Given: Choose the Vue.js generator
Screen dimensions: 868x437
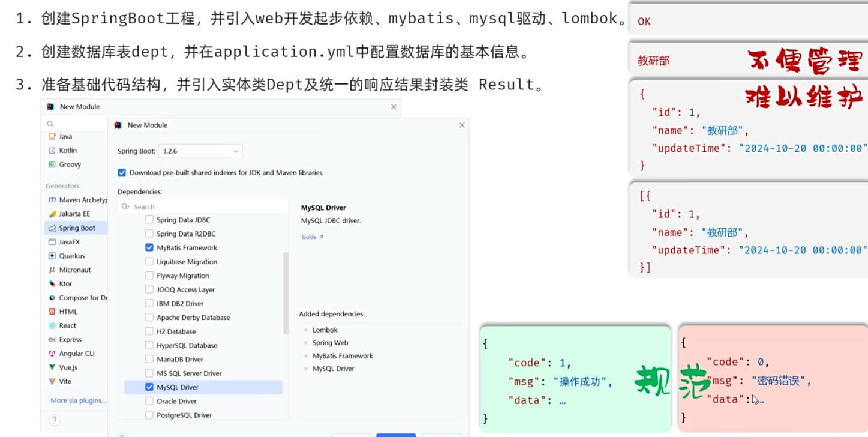Looking at the screenshot, I should pyautogui.click(x=62, y=367).
